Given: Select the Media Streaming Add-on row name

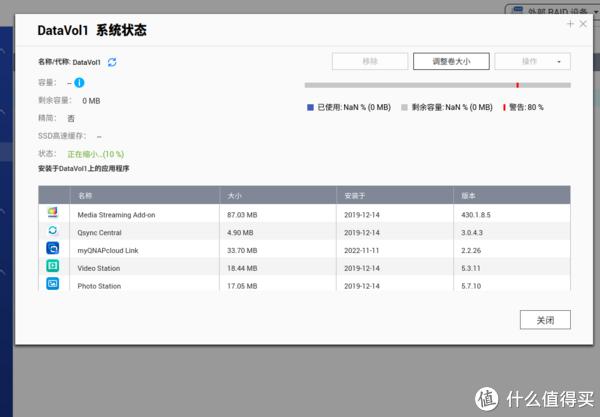Looking at the screenshot, I should click(116, 215).
